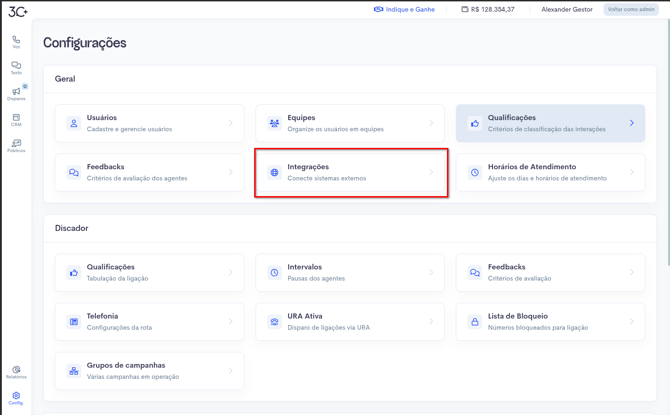This screenshot has height=415, width=670.
Task: Click chevron on the Telefonia card
Action: 230,321
